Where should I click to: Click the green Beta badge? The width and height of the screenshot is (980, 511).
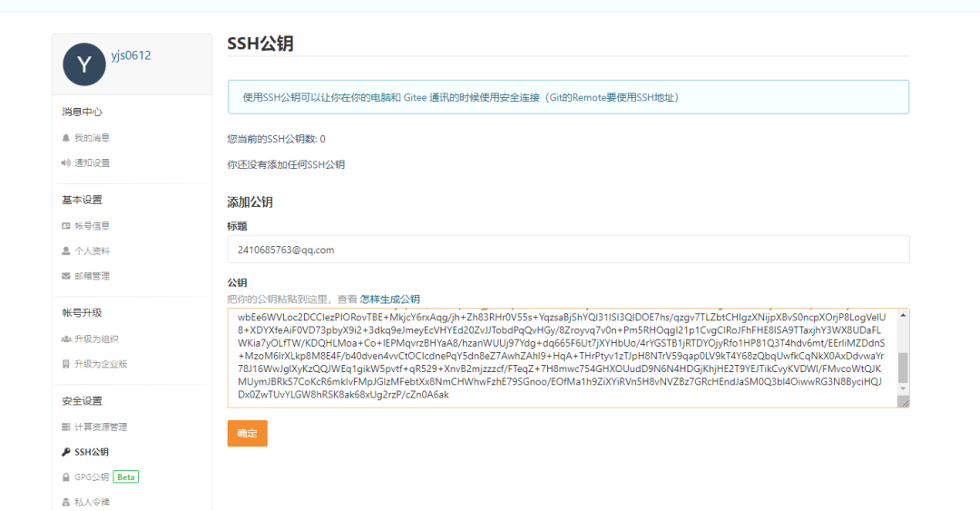[x=125, y=477]
